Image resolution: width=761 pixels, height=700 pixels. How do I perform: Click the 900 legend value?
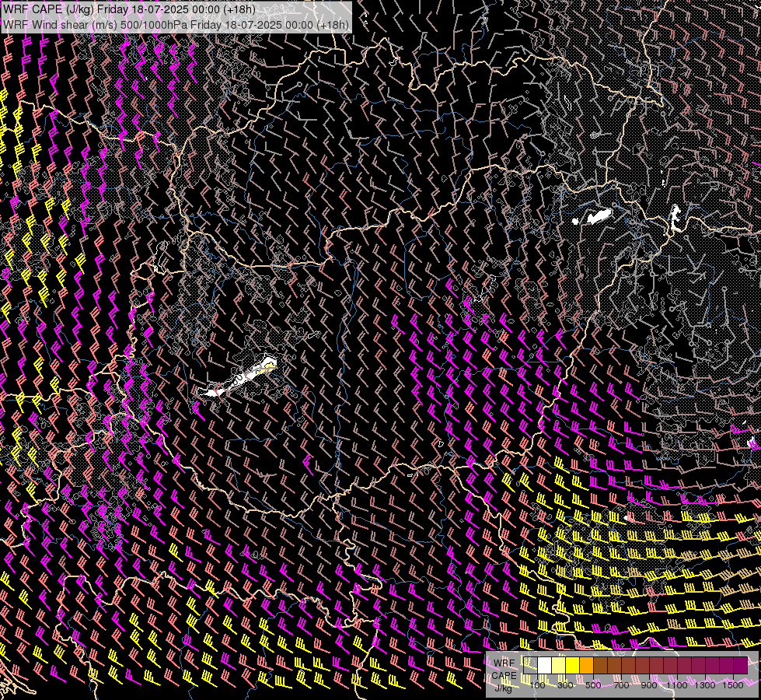(x=649, y=685)
